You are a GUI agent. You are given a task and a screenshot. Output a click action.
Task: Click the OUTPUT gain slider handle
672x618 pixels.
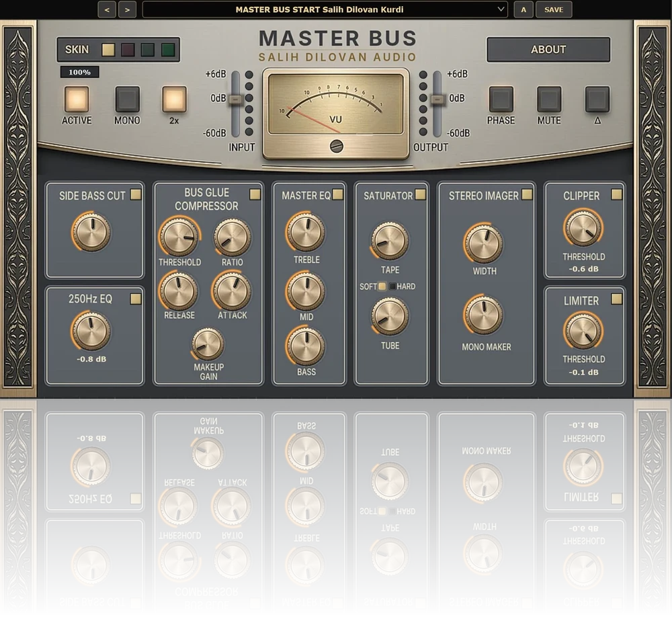pos(437,100)
